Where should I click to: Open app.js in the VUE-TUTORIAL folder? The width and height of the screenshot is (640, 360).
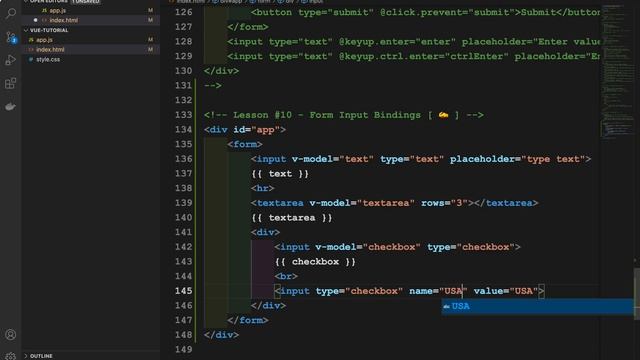(44, 40)
